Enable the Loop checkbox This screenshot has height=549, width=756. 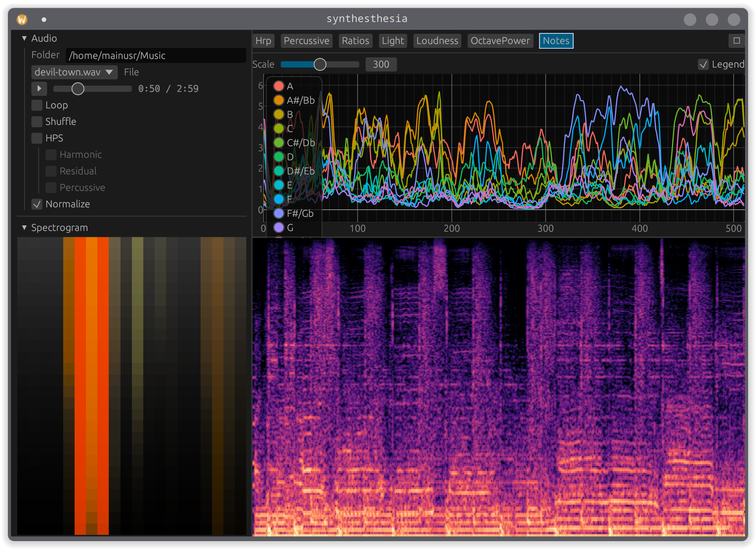[37, 105]
